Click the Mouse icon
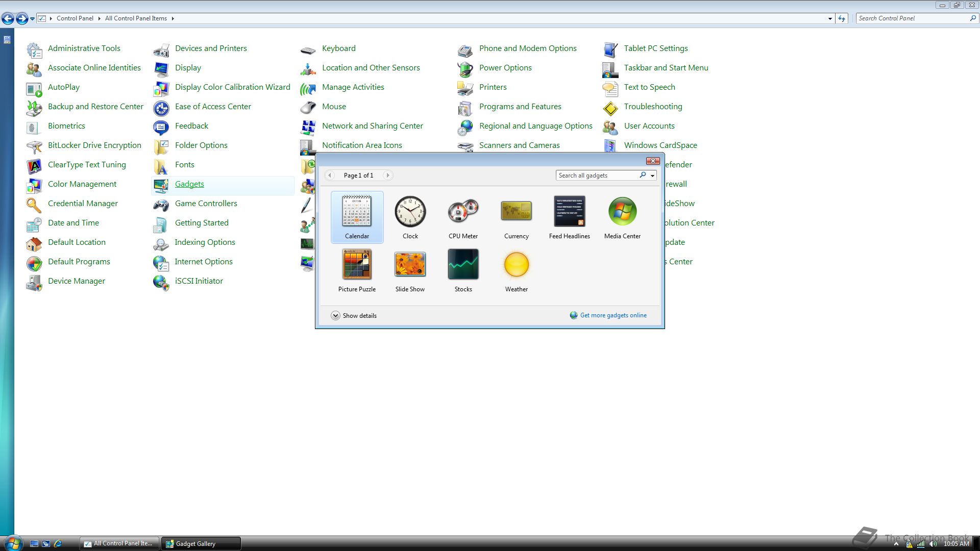This screenshot has height=551, width=980. tap(308, 108)
